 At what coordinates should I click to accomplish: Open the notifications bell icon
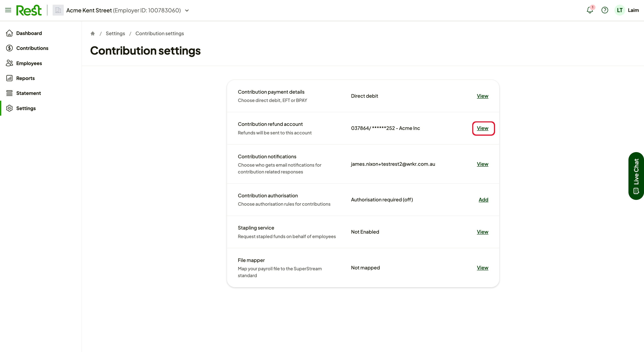[590, 10]
